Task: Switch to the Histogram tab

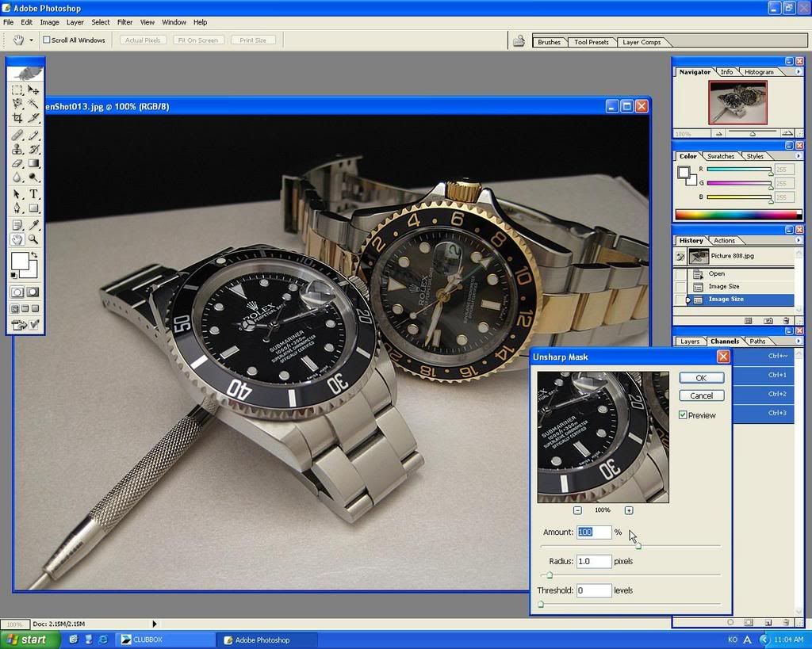Action: 759,72
